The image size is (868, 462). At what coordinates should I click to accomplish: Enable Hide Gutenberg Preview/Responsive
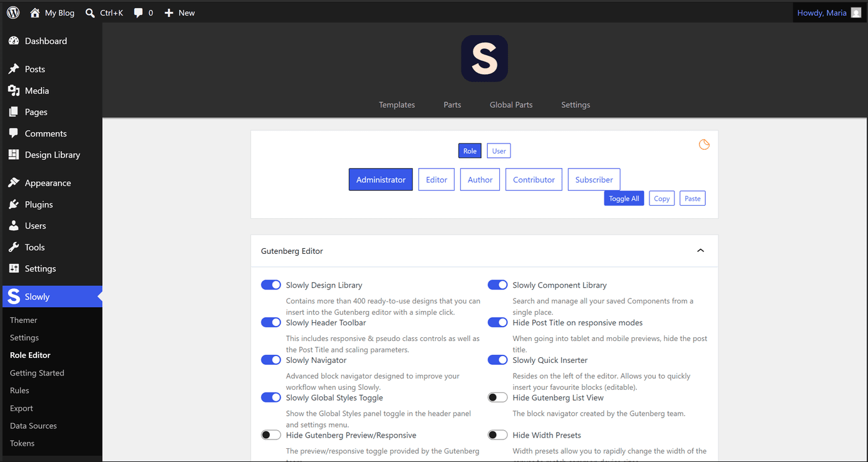point(271,436)
